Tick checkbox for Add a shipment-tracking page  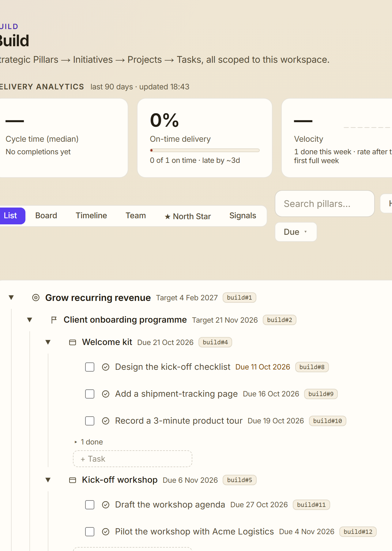pos(90,394)
